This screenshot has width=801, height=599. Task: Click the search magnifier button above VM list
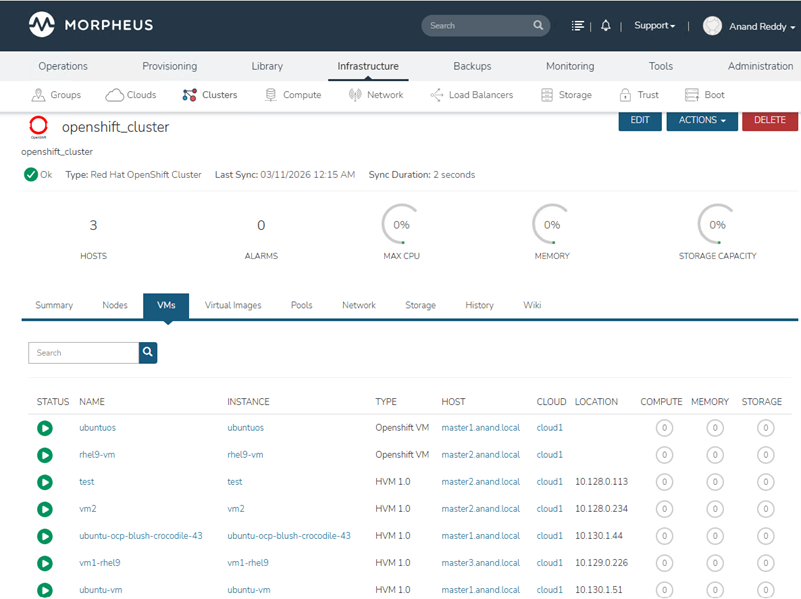pos(148,352)
